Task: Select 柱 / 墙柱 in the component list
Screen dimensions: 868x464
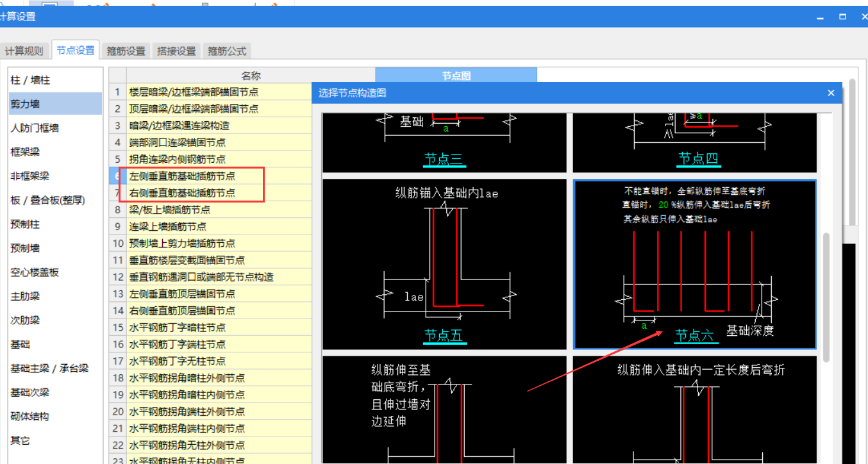Action: pos(31,80)
